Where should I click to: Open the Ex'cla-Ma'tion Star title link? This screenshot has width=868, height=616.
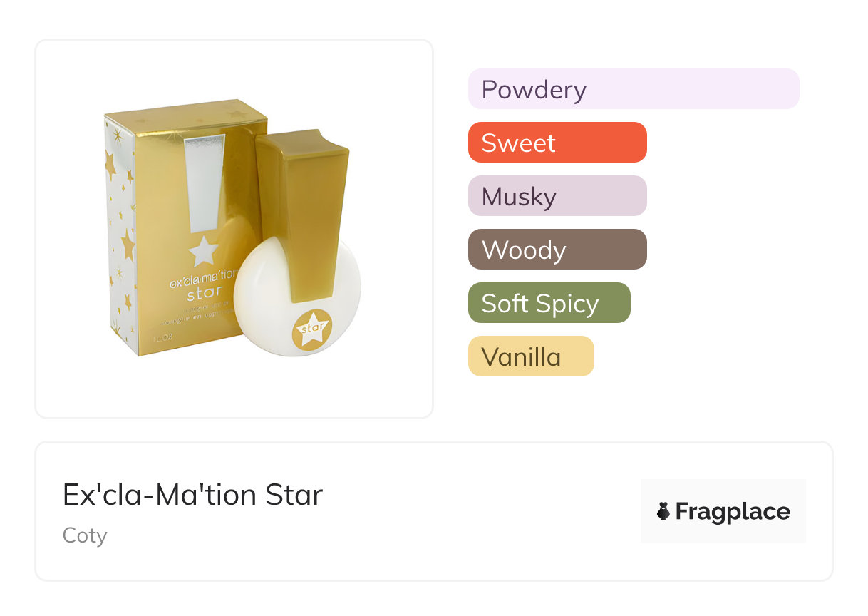192,495
